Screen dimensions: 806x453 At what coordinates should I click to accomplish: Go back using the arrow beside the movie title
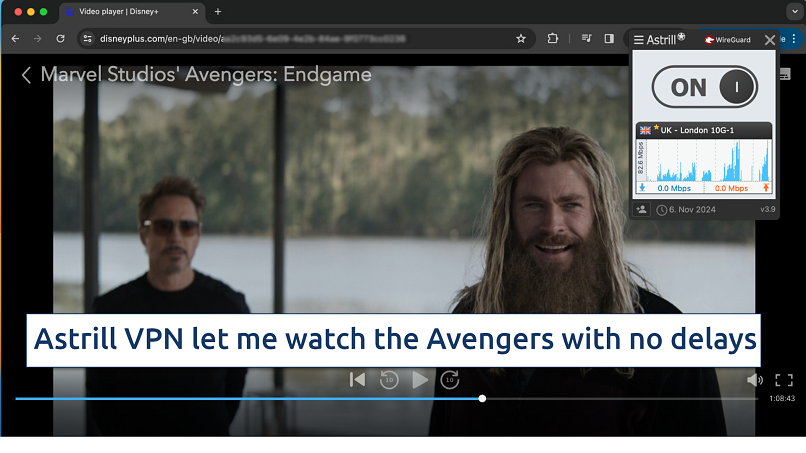pyautogui.click(x=26, y=75)
